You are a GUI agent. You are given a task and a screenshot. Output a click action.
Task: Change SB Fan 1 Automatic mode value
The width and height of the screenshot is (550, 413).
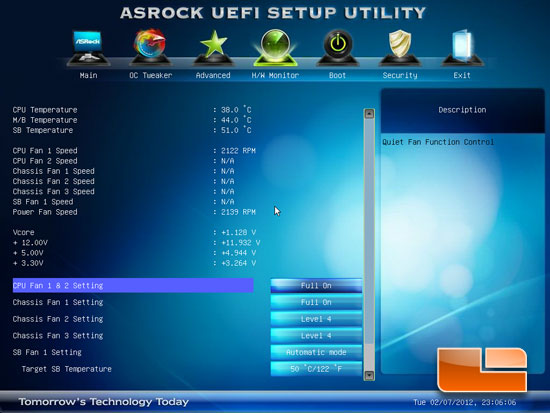click(x=316, y=352)
